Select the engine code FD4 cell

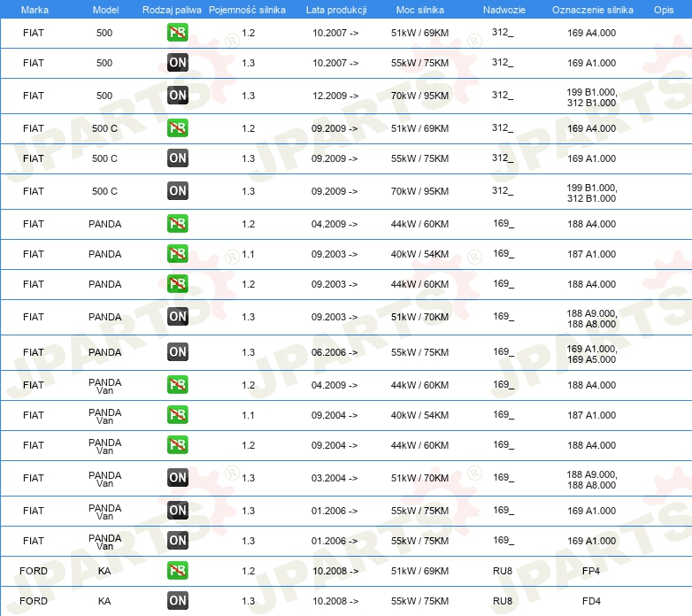[591, 601]
